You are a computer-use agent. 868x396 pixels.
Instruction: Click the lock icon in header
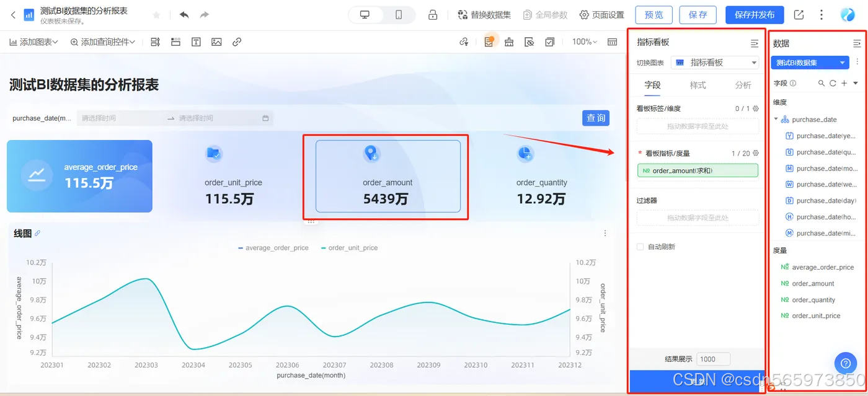(433, 15)
